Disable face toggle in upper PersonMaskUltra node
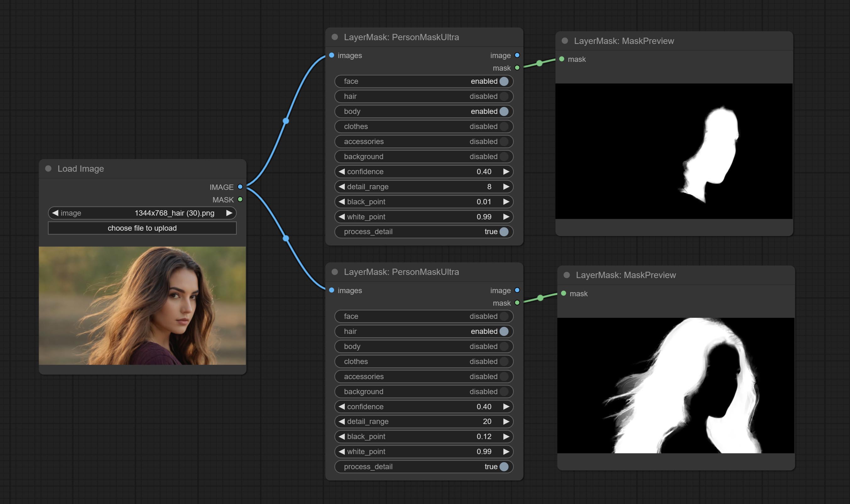 pos(504,81)
